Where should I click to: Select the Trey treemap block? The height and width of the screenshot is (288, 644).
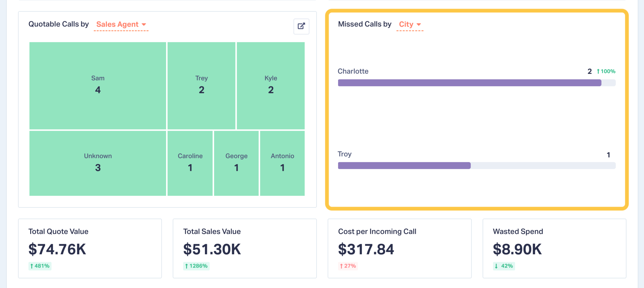pos(201,85)
